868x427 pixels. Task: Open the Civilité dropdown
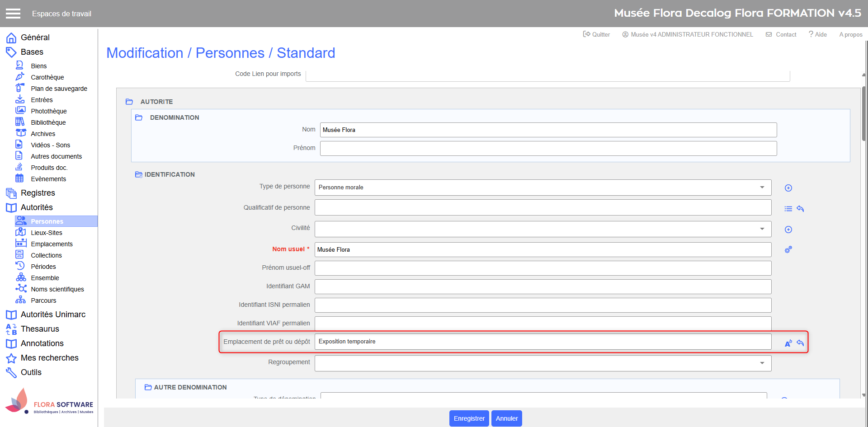(x=762, y=229)
